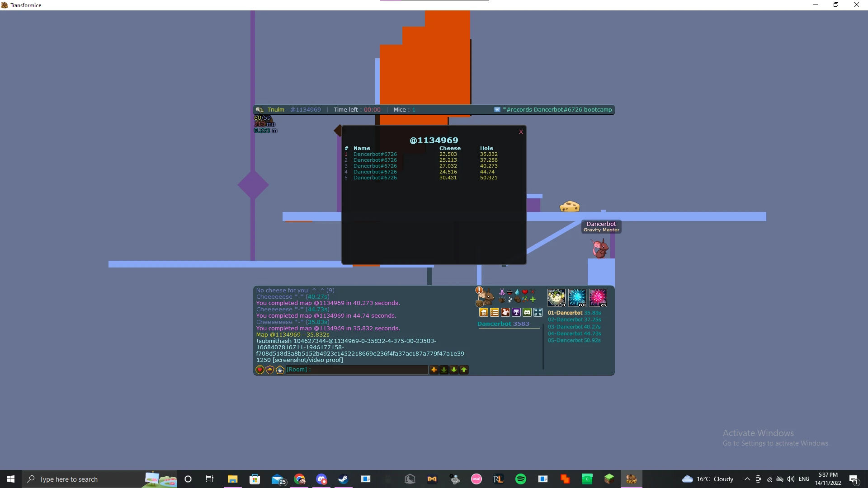Open the notification center icon
The image size is (868, 488).
point(854,479)
